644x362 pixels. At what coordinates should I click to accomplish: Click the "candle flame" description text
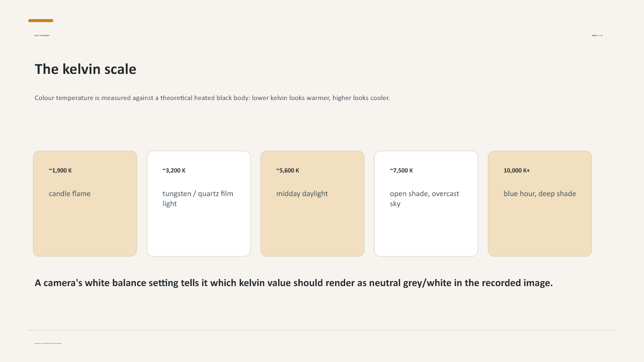pos(70,194)
